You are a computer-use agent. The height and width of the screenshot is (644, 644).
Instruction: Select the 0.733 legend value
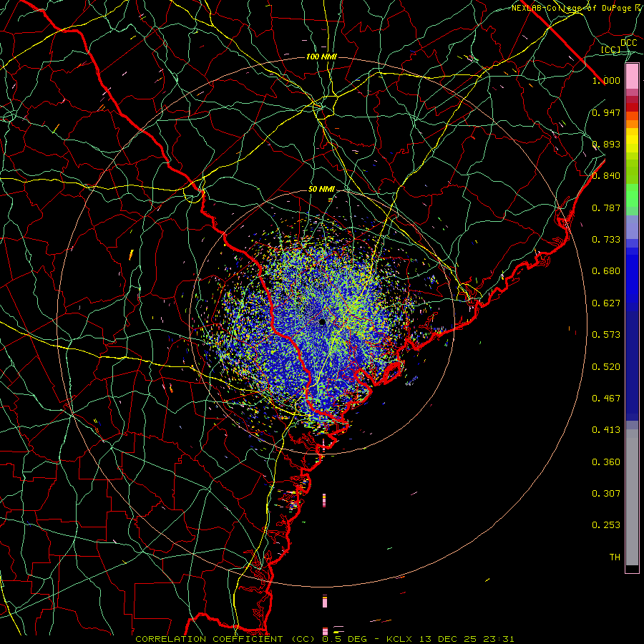tap(606, 240)
